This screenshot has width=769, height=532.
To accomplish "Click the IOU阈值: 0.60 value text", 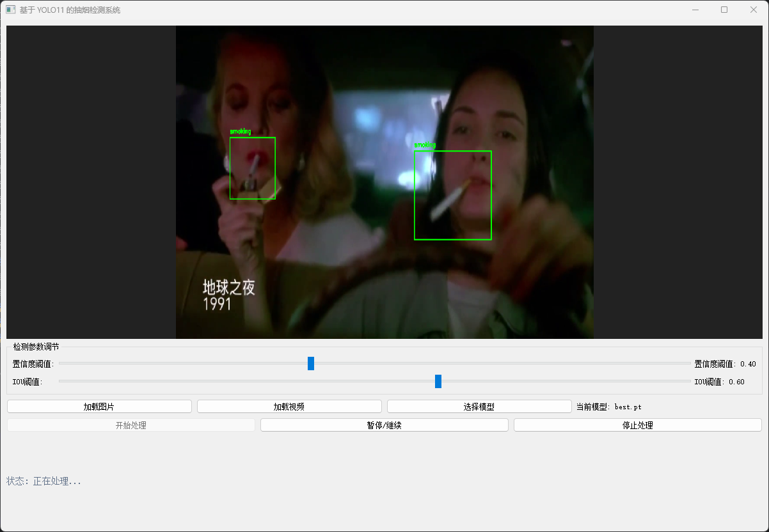I will (719, 382).
